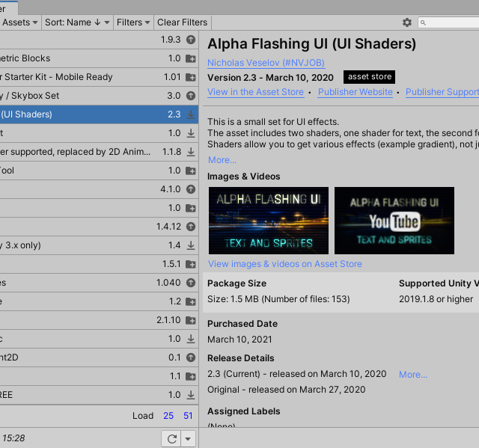Viewport: 479px width, 448px height.
Task: Open dropdown arrow next to refresh button
Action: [189, 438]
